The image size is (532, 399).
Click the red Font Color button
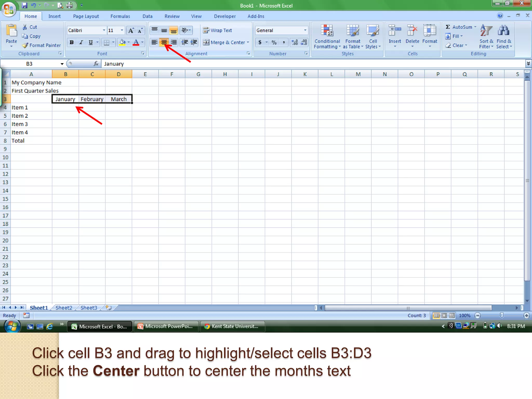click(x=136, y=42)
